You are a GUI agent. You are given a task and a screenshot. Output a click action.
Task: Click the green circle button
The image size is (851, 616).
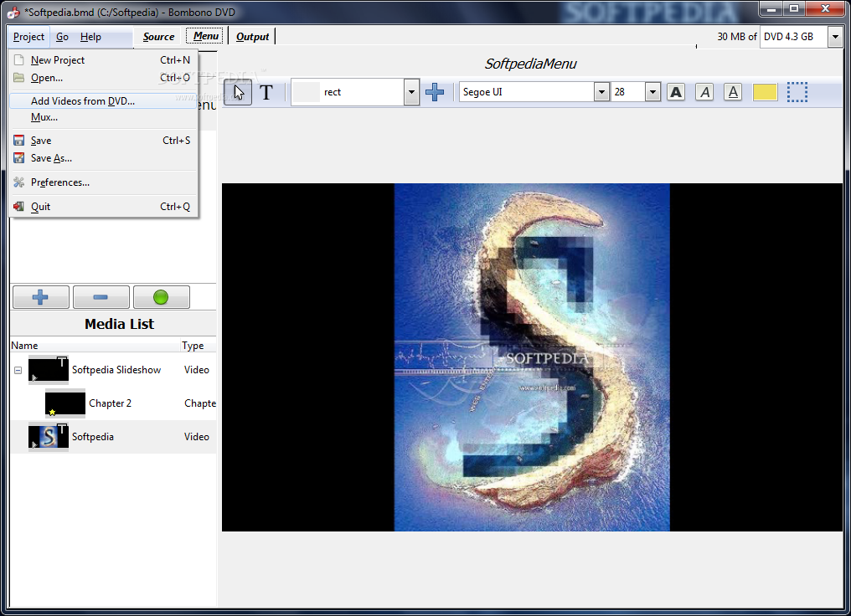pyautogui.click(x=161, y=297)
